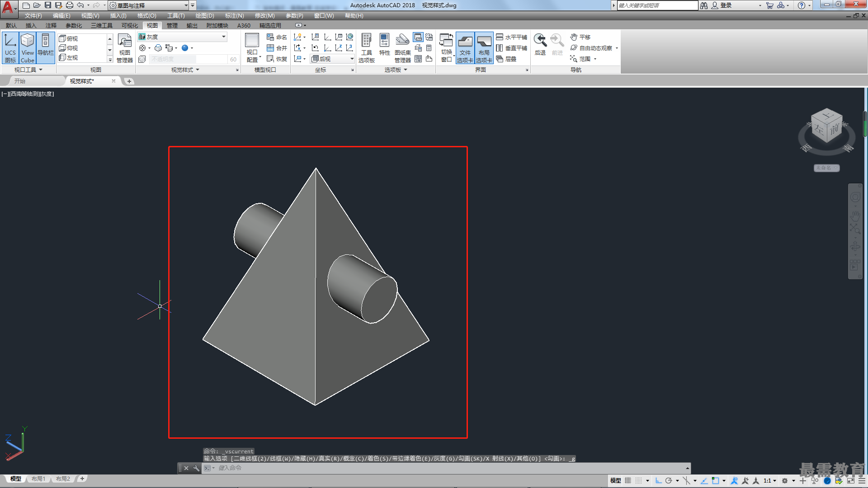Select the pan (平移) tool
Viewport: 868px width, 488px height.
(580, 37)
